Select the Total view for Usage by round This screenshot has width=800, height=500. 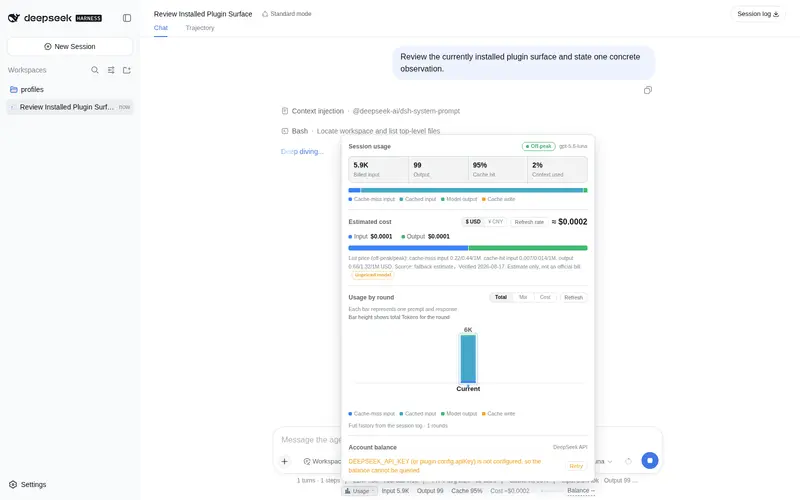501,297
